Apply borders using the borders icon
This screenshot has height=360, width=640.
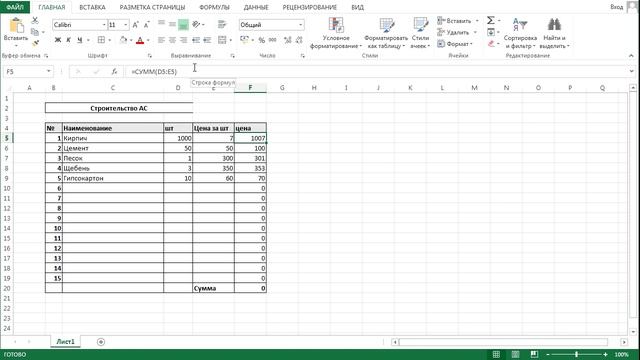click(101, 40)
